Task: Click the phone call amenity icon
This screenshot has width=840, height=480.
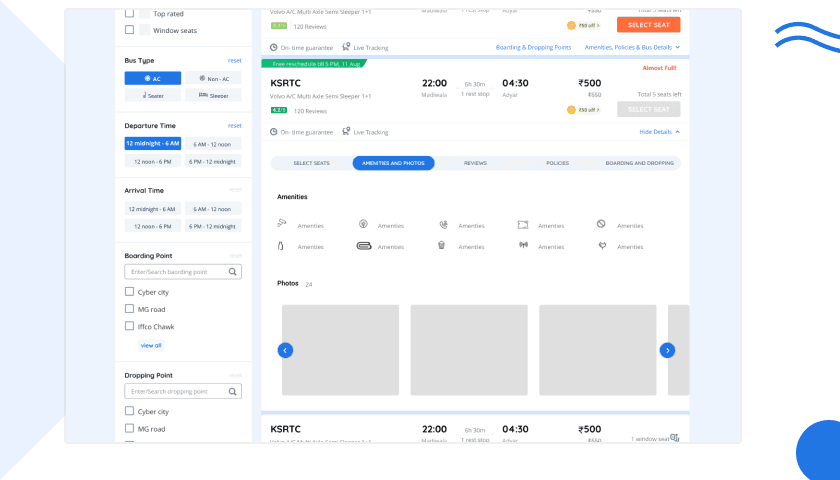Action: coord(444,224)
